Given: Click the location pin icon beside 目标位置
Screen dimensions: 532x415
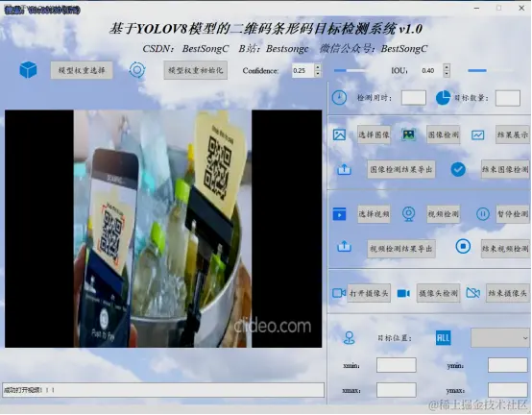Looking at the screenshot, I should coord(349,338).
